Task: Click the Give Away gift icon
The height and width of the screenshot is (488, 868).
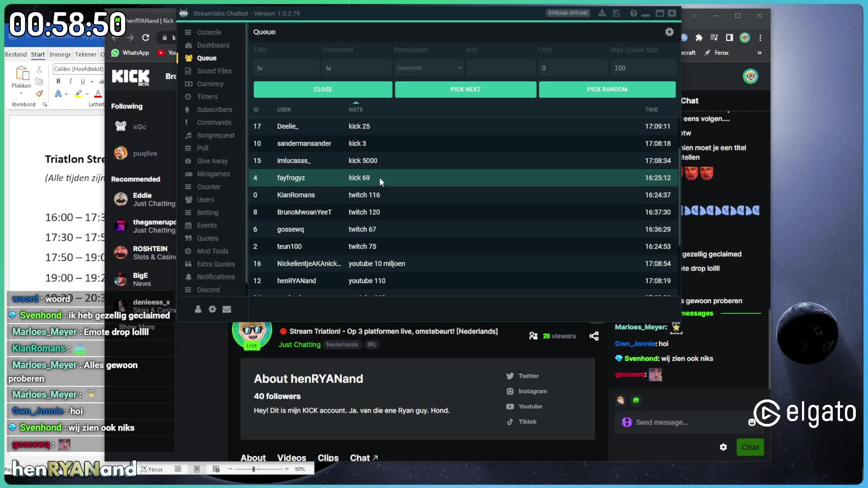Action: click(188, 161)
